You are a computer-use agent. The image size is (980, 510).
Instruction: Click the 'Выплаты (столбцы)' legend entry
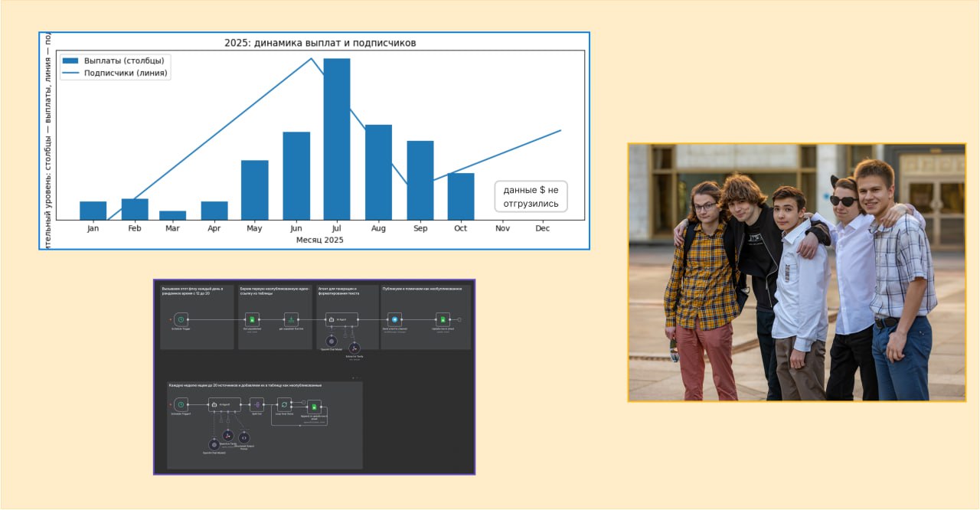(x=115, y=60)
